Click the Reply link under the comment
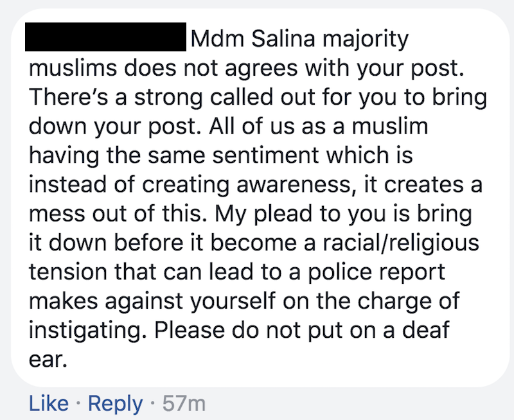514x420 pixels. 115,403
